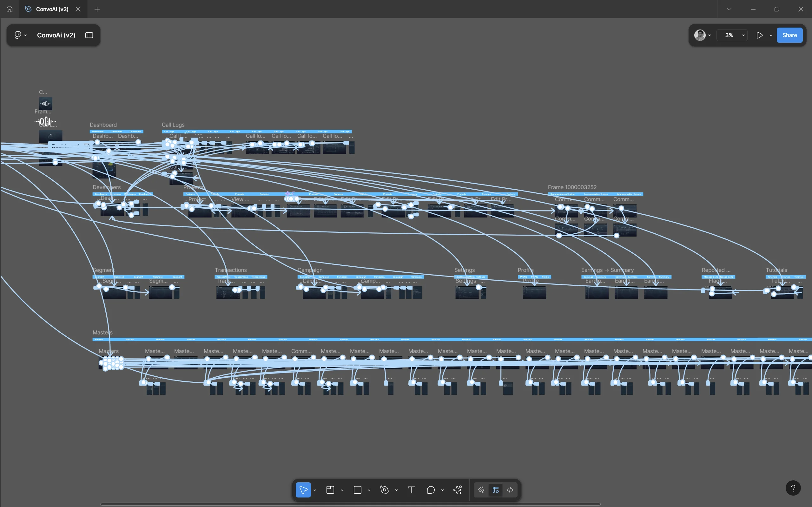Go to the Home icon
Viewport: 812px width, 507px height.
tap(10, 9)
